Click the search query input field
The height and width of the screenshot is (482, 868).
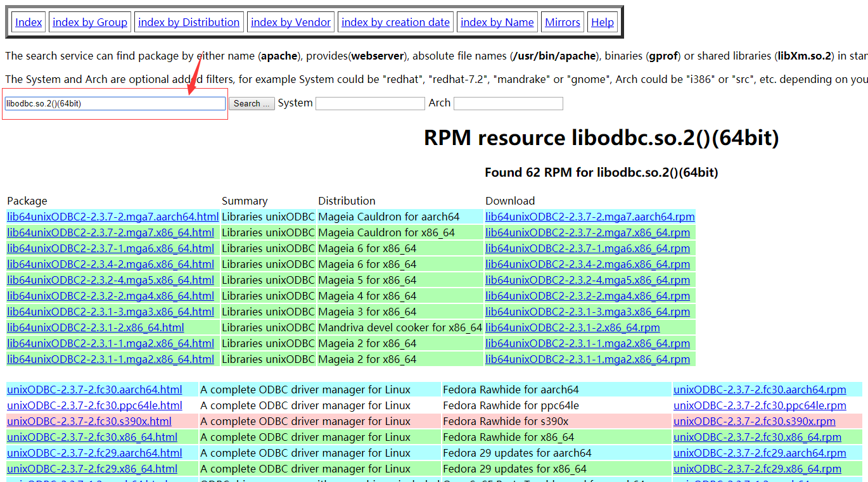115,103
